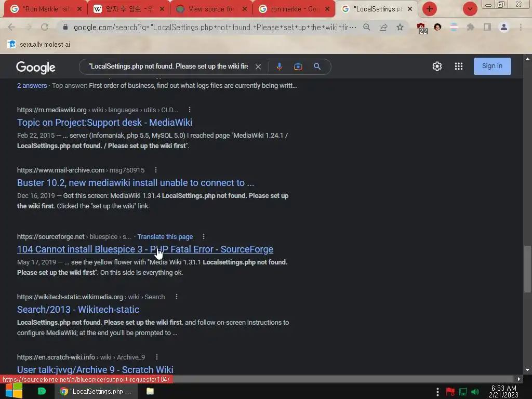Click the vertical page scrollbar thumb
This screenshot has height=399, width=532.
tap(527, 269)
